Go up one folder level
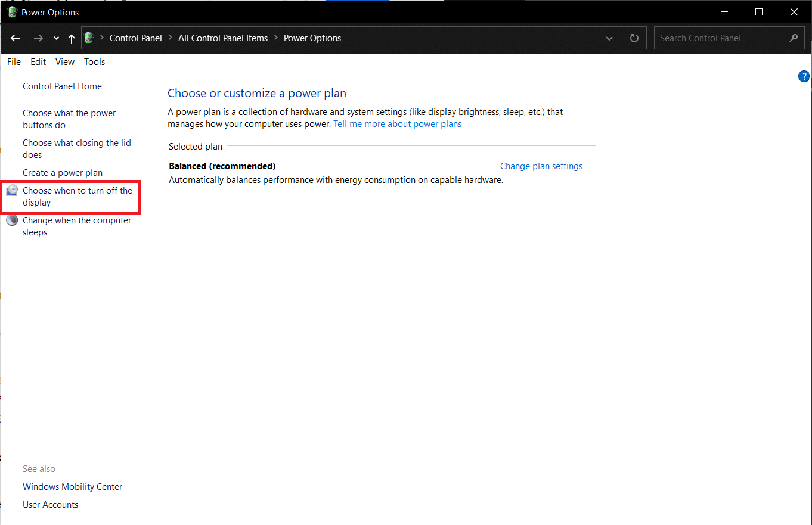812x525 pixels. click(x=72, y=38)
